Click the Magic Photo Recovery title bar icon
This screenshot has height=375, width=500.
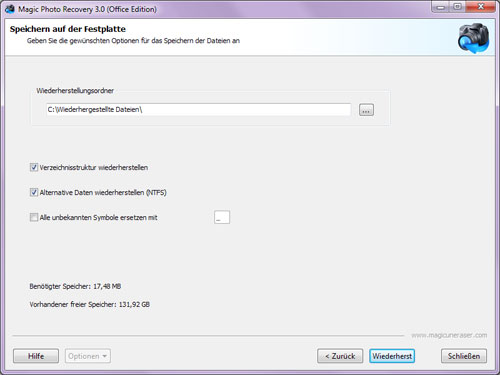click(x=10, y=9)
